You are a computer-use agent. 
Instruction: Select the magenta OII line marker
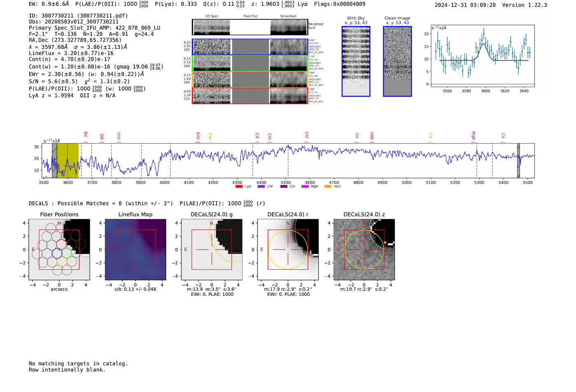point(357,138)
